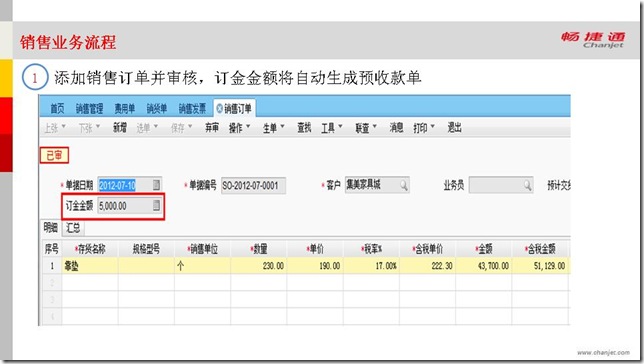Close the 销售订单 tab with its x icon
The width and height of the screenshot is (644, 364).
point(219,108)
